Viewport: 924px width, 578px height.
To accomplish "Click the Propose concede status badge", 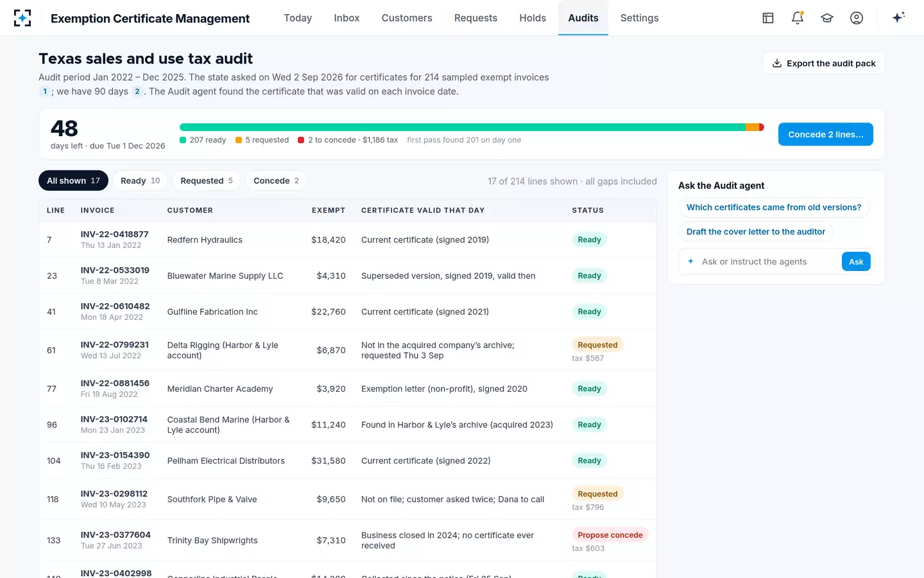I will pyautogui.click(x=610, y=535).
